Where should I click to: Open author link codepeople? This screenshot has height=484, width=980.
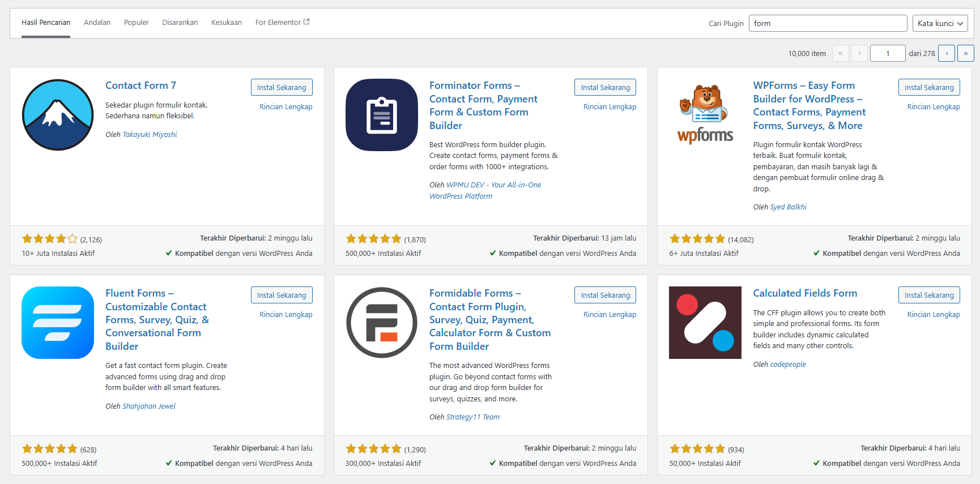(788, 365)
